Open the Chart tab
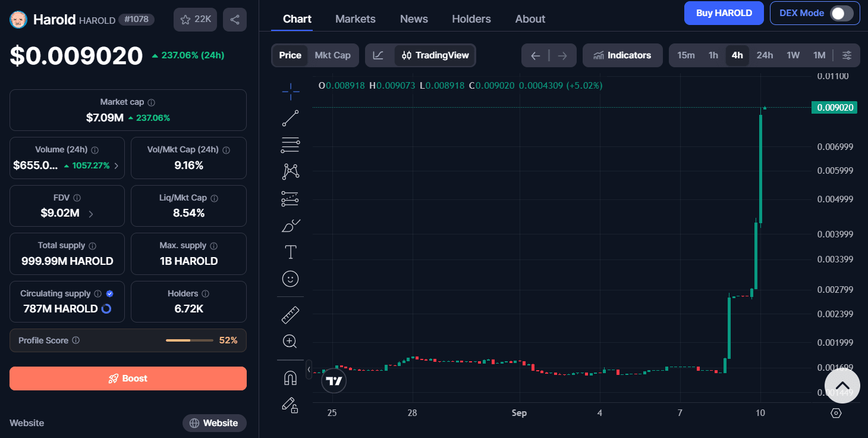This screenshot has width=868, height=438. coord(297,19)
